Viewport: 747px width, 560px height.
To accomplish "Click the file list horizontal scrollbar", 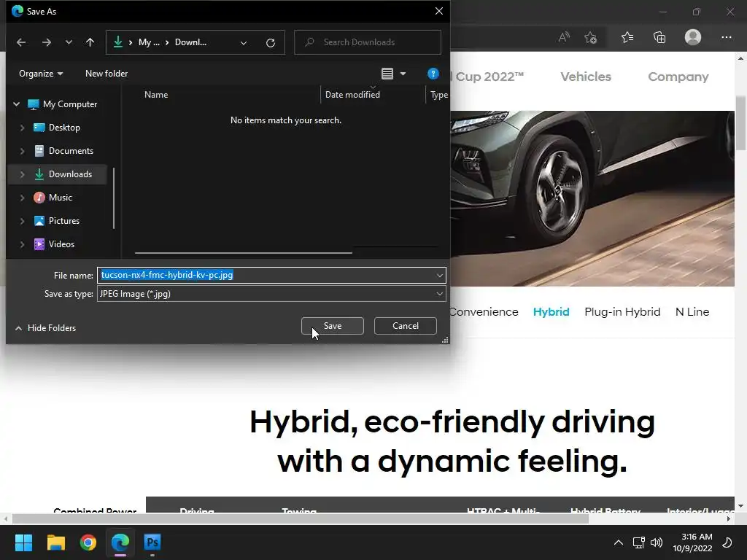I will pos(244,253).
